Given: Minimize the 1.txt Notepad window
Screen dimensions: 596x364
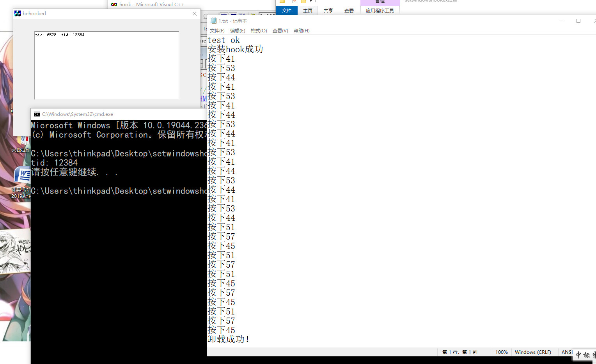Looking at the screenshot, I should point(561,21).
